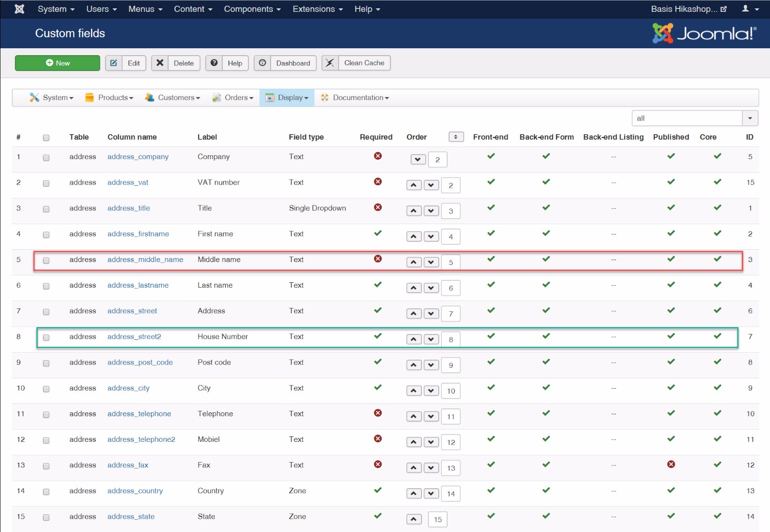Unpublish the address_fax red published icon

coord(671,465)
